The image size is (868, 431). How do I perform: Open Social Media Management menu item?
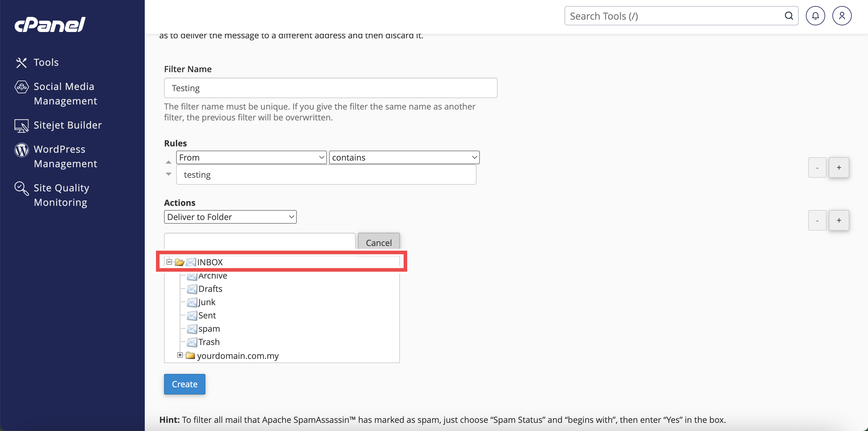pyautogui.click(x=64, y=94)
